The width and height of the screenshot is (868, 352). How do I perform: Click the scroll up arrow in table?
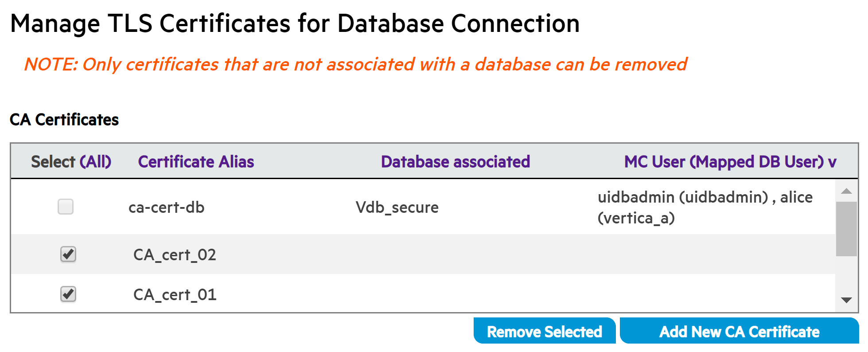(846, 191)
